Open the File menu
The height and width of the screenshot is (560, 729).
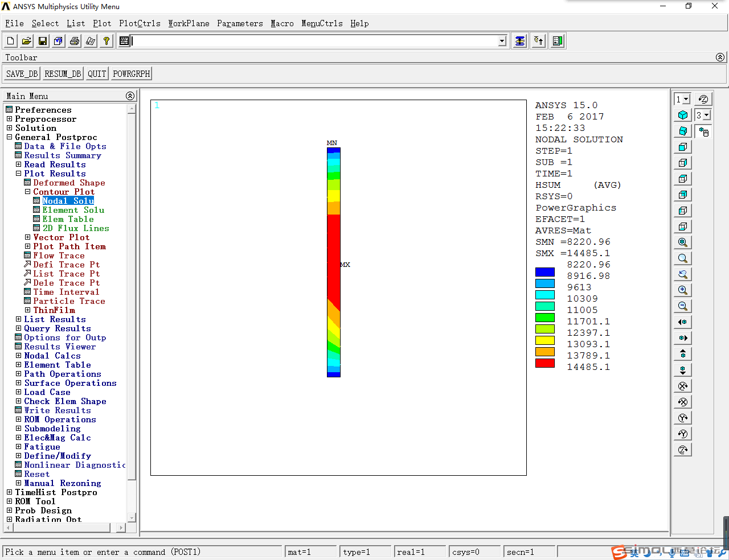coord(14,23)
